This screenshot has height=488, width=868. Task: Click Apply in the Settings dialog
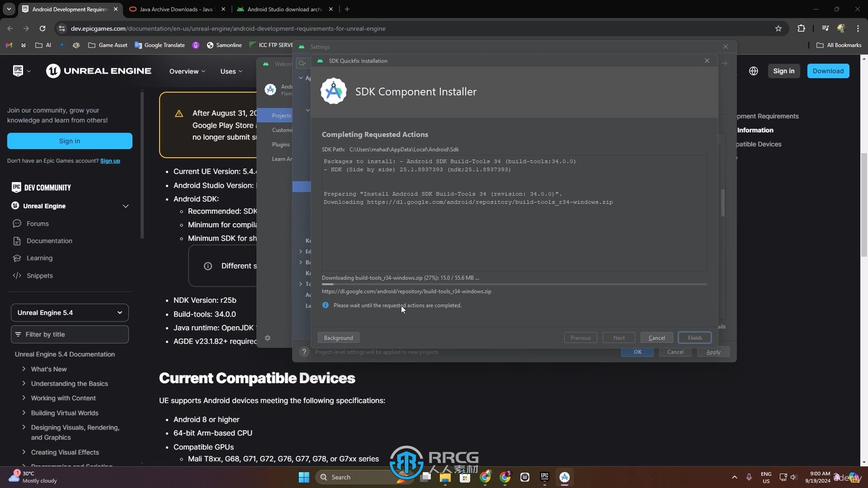[713, 352]
